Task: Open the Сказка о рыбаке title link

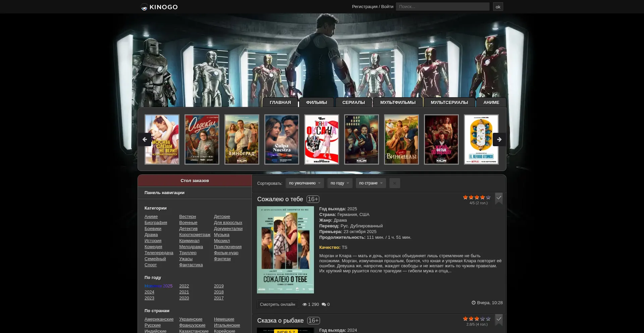Action: pyautogui.click(x=280, y=321)
